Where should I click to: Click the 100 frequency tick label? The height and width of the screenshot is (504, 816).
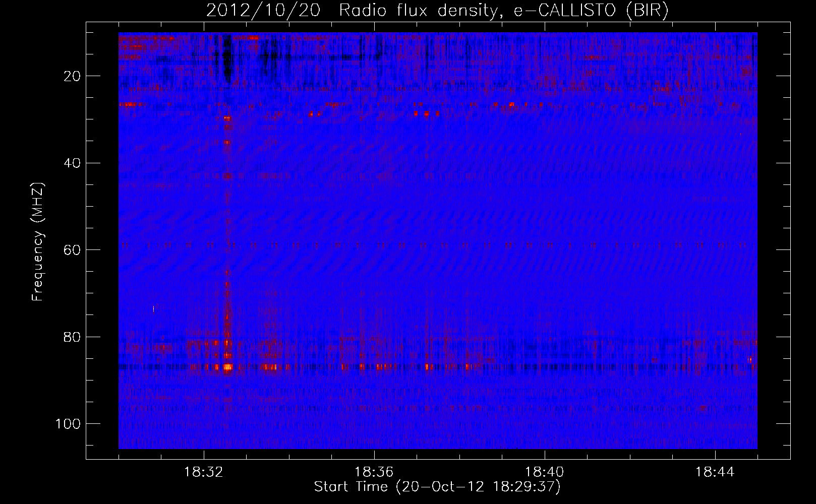(68, 424)
